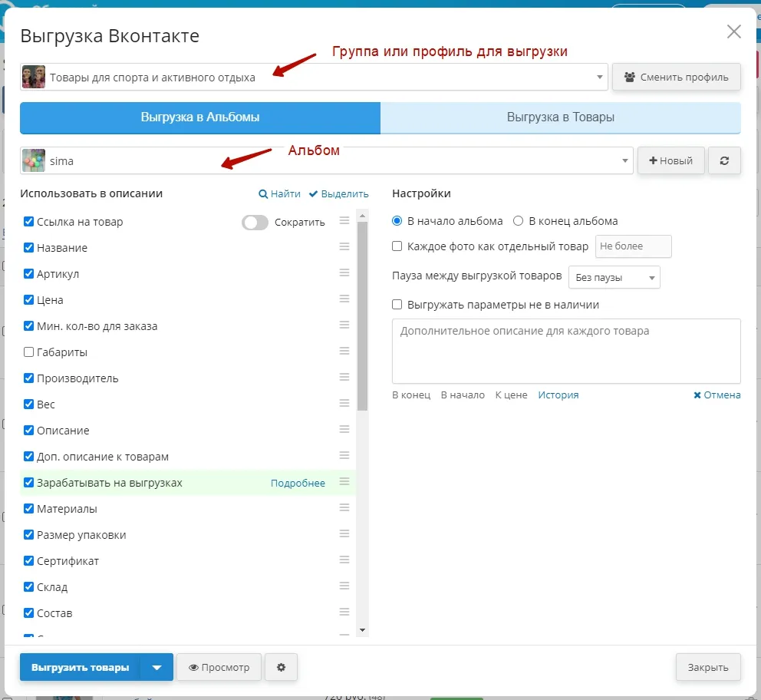
Task: Click the drag handle for Материалы row
Action: 344,508
